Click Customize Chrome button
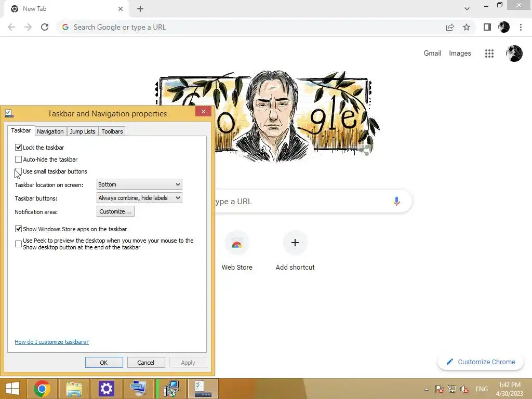 pos(481,362)
